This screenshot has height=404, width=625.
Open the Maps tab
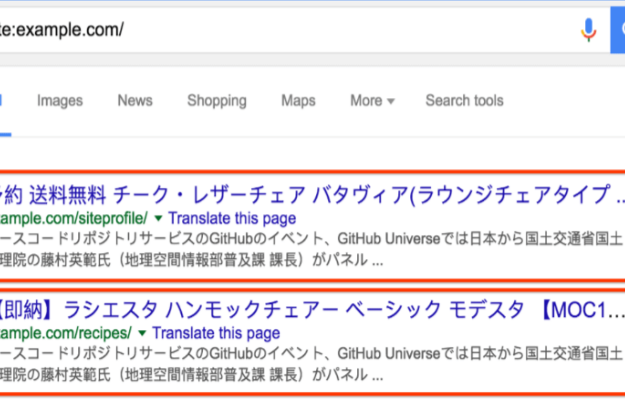pos(298,100)
